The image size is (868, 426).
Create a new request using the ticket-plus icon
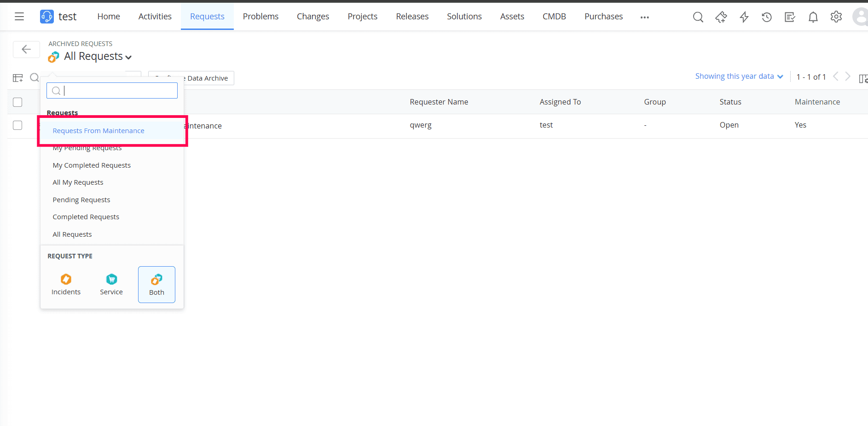point(721,18)
